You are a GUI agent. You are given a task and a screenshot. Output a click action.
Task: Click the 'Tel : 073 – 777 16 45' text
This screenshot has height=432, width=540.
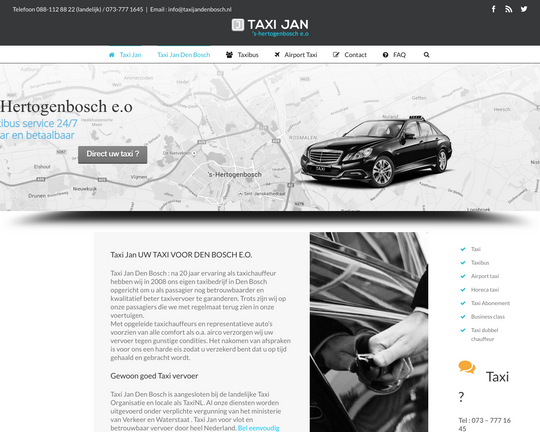click(x=485, y=424)
